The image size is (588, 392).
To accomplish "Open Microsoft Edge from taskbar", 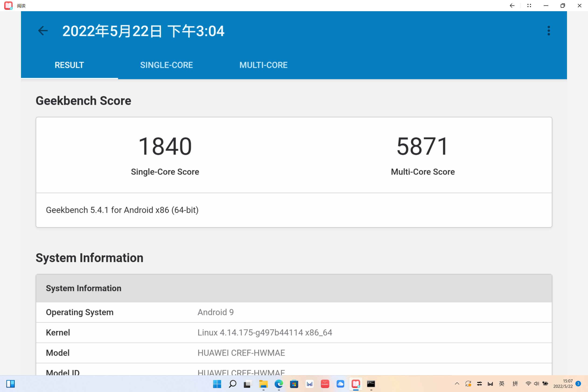I will point(279,384).
